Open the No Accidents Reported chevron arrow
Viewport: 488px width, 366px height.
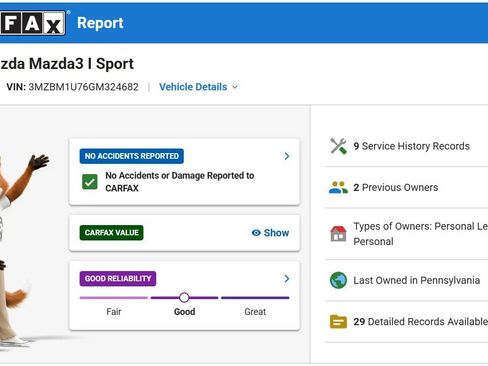(x=287, y=156)
